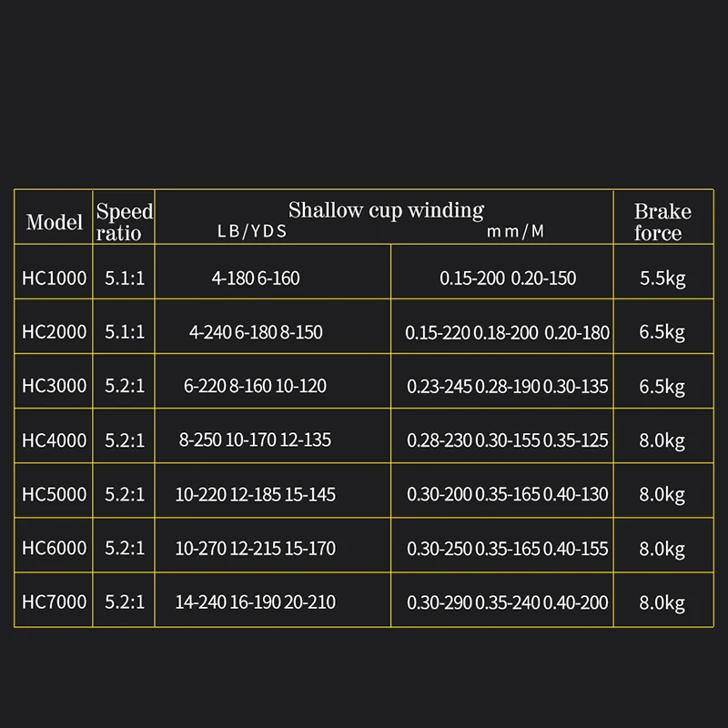Select the HC2000 model cell
728x728 pixels.
pyautogui.click(x=55, y=332)
